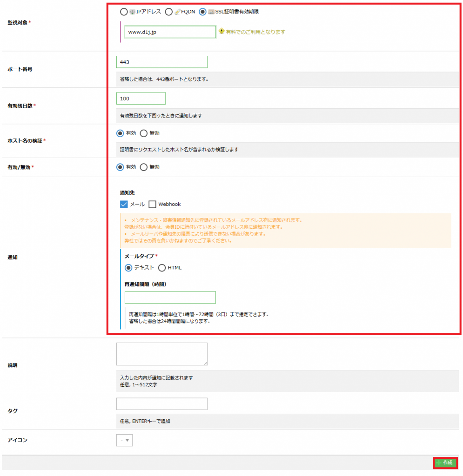Select the FQDN monitoring target option
Image resolution: width=463 pixels, height=476 pixels.
[168, 12]
